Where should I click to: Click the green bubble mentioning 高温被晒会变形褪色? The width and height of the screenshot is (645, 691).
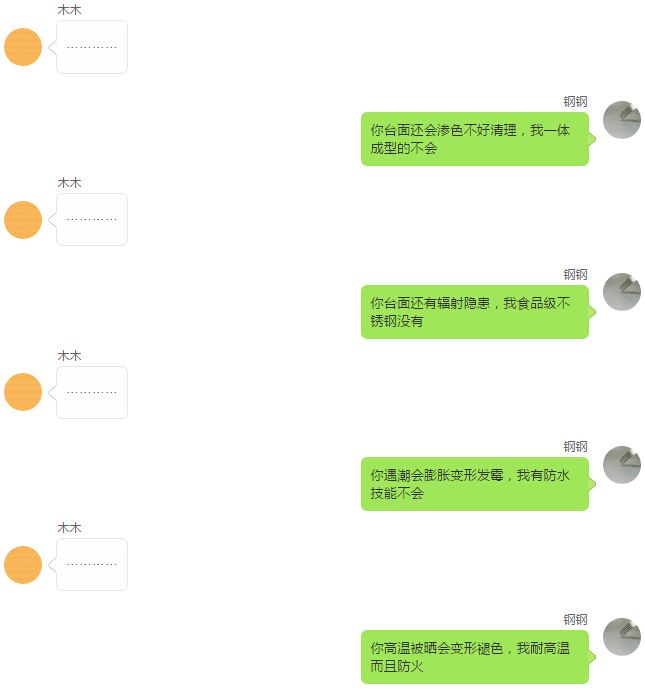[x=475, y=657]
